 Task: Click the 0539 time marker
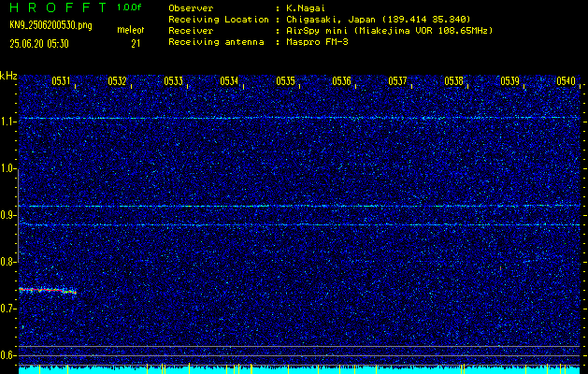[510, 81]
